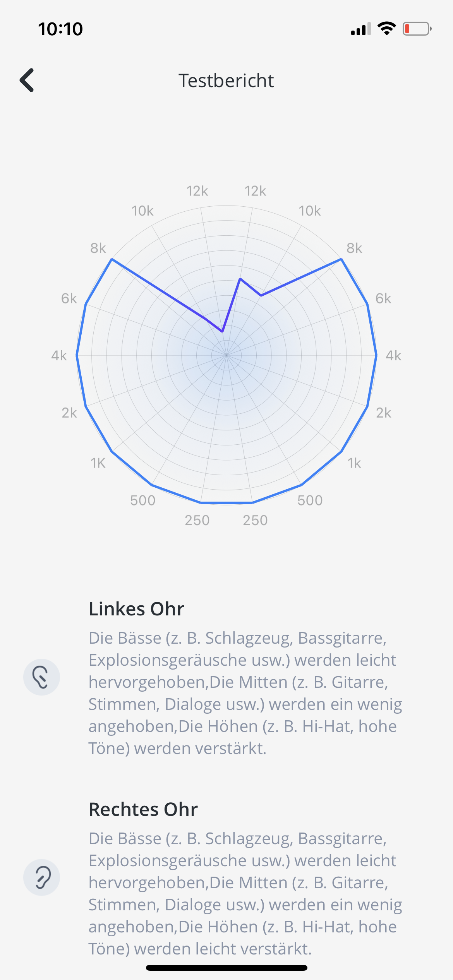Viewport: 453px width, 980px height.
Task: Tap the home indicator bar
Action: pyautogui.click(x=226, y=968)
